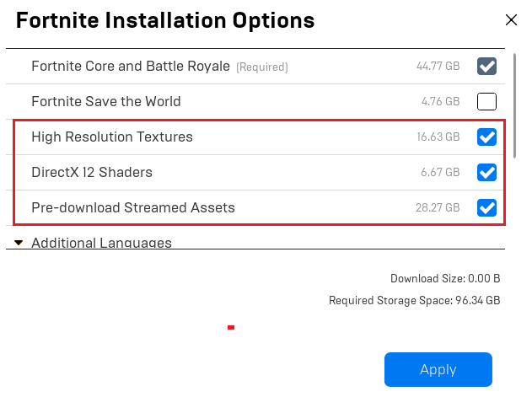Click the Download Size: 0.00 B text
The image size is (532, 413).
445,278
